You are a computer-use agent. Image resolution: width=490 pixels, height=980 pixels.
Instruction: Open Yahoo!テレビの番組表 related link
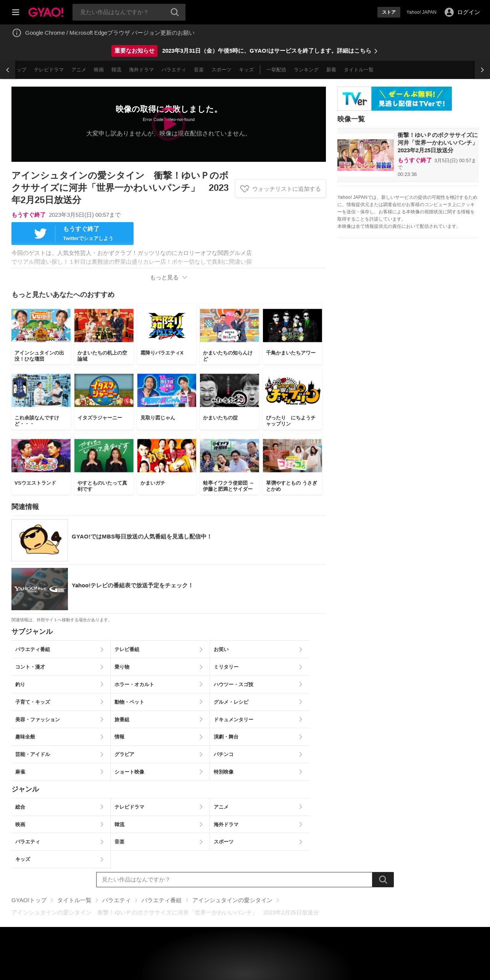coord(132,585)
